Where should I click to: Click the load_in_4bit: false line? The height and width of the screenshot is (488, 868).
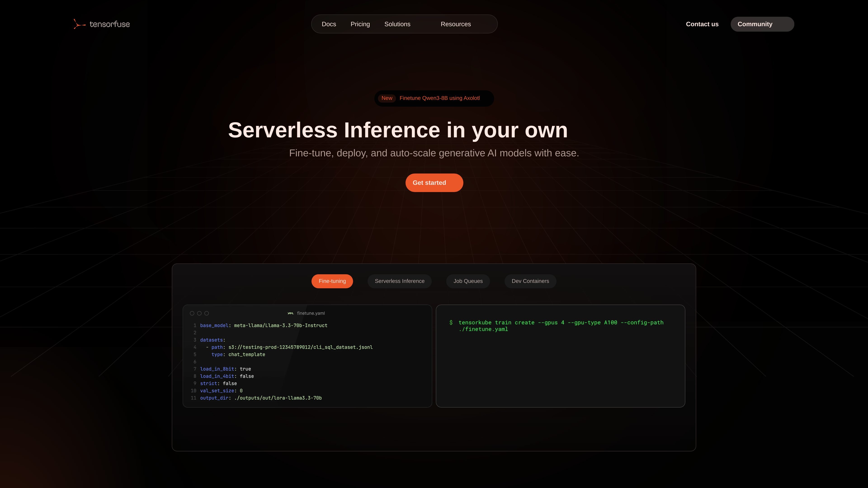[x=227, y=376]
